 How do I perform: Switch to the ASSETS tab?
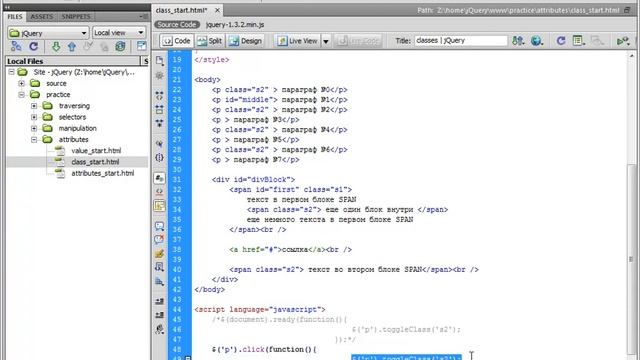(42, 17)
